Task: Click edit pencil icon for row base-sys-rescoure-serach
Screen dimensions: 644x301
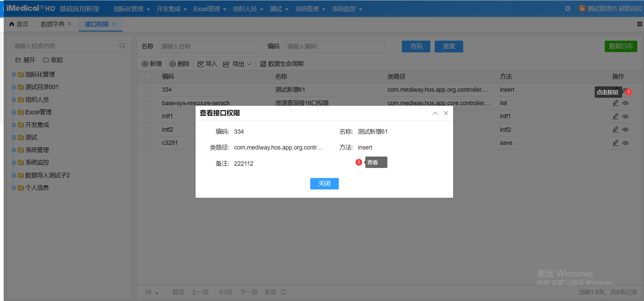Action: (615, 103)
